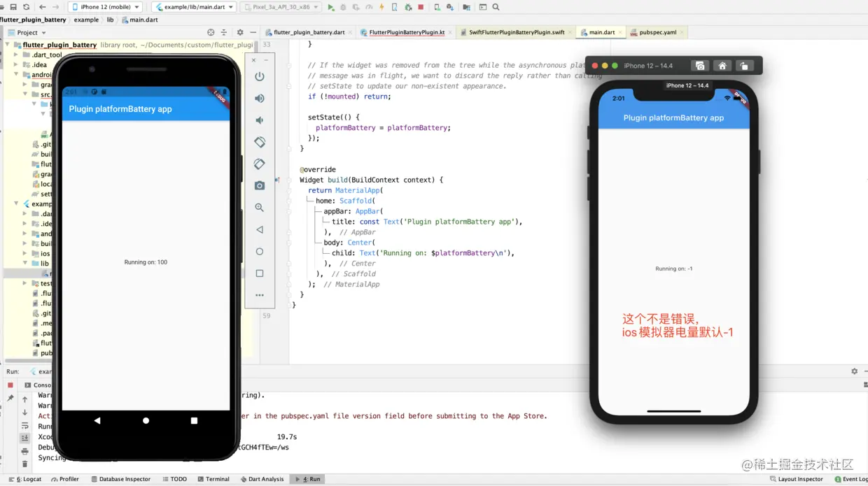Screen dimensions: 868x486
Task: Open the example/lib/main.dart run configuration dropdown
Action: point(194,7)
